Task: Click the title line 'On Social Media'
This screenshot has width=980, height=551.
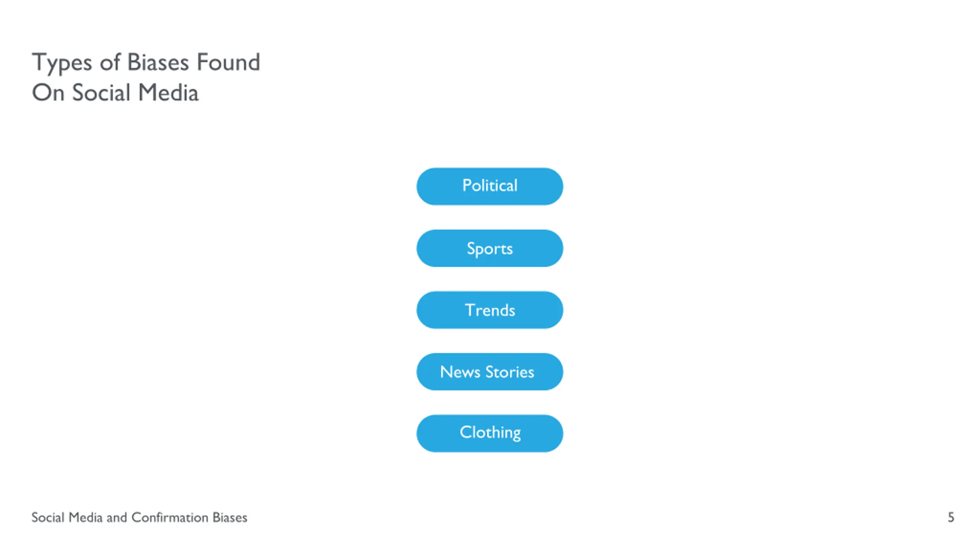Action: click(115, 93)
